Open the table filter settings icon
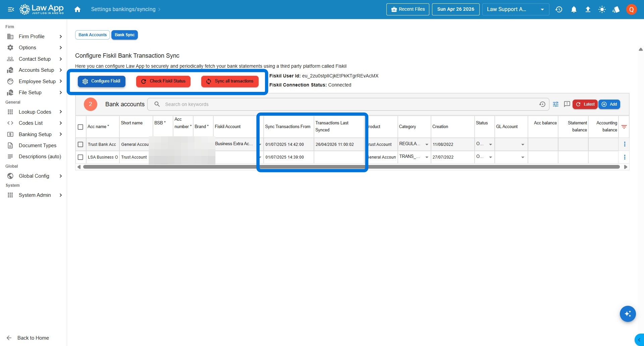Image resolution: width=644 pixels, height=346 pixels. point(556,104)
